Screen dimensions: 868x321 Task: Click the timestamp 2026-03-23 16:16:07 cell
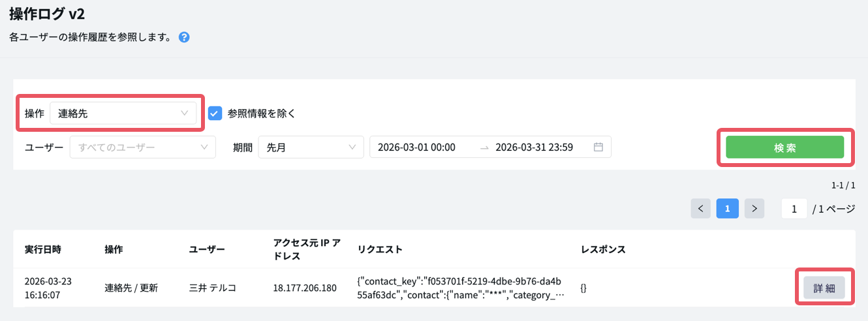[48, 288]
